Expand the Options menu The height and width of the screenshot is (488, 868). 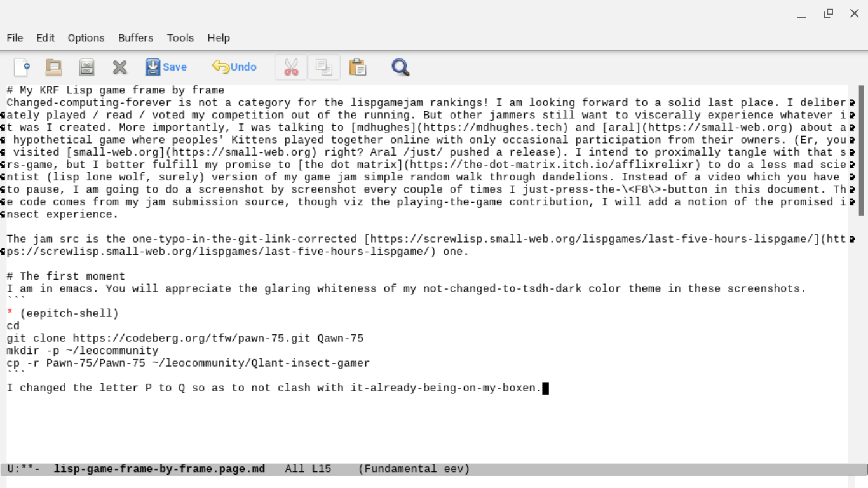tap(86, 38)
